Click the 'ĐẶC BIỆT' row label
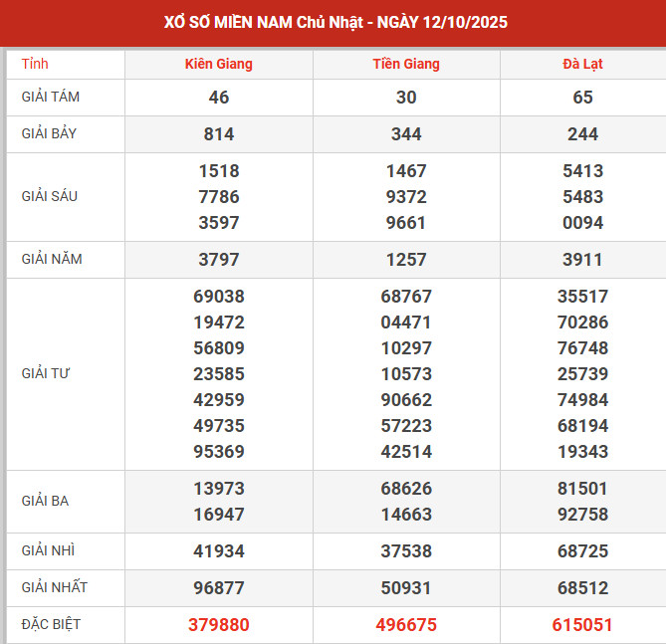The image size is (666, 644). (x=51, y=624)
